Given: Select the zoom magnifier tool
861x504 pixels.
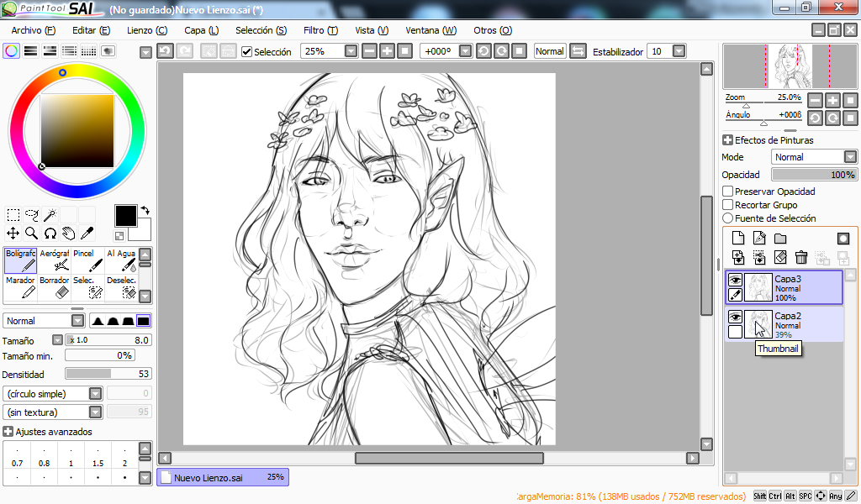Looking at the screenshot, I should point(32,234).
